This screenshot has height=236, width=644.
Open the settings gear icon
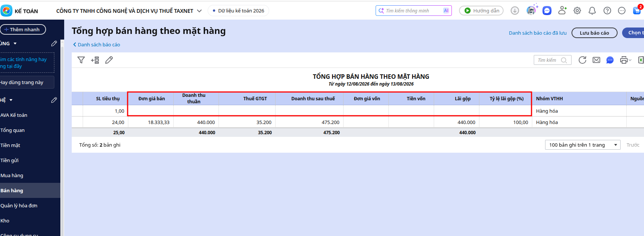click(577, 11)
